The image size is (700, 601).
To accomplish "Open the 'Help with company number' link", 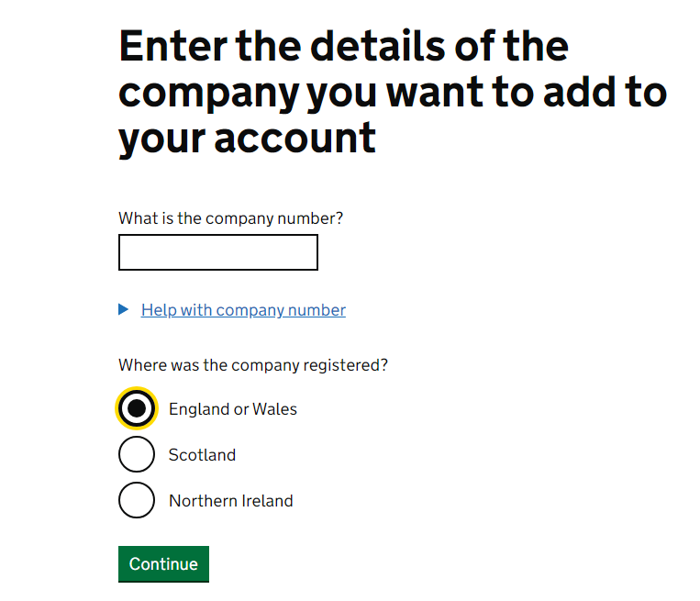I will pyautogui.click(x=243, y=310).
